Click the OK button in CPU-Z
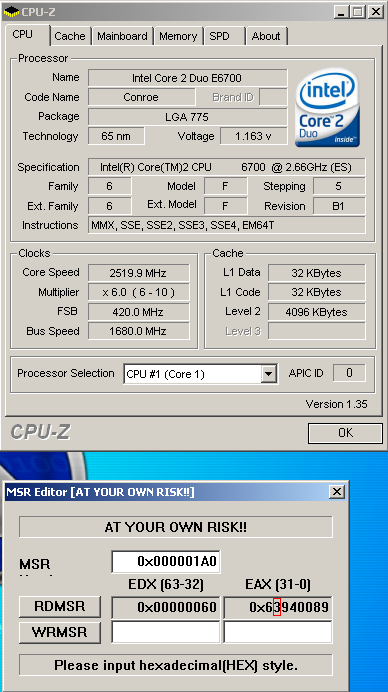Viewport: 388px width, 692px height. 345,433
